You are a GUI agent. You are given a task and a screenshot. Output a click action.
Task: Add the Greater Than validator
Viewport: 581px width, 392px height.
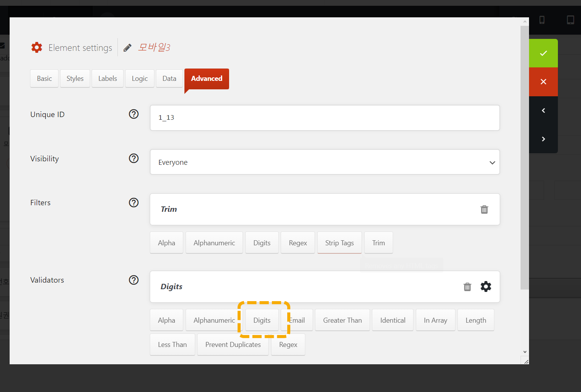[x=343, y=320]
